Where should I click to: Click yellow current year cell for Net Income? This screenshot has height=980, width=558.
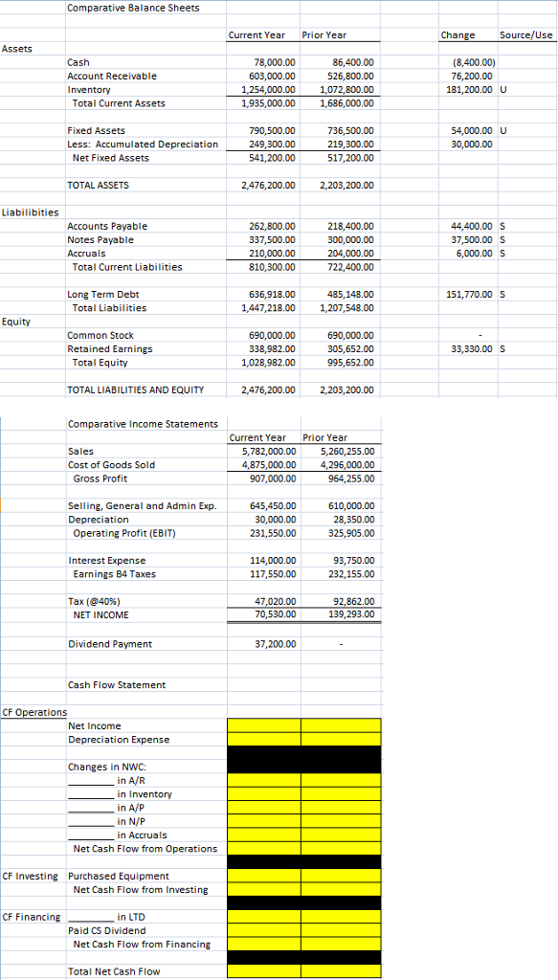[264, 725]
